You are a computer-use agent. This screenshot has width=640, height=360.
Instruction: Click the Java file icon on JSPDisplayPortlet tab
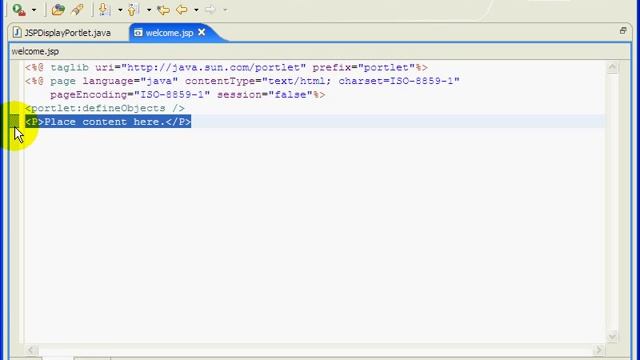pyautogui.click(x=17, y=33)
